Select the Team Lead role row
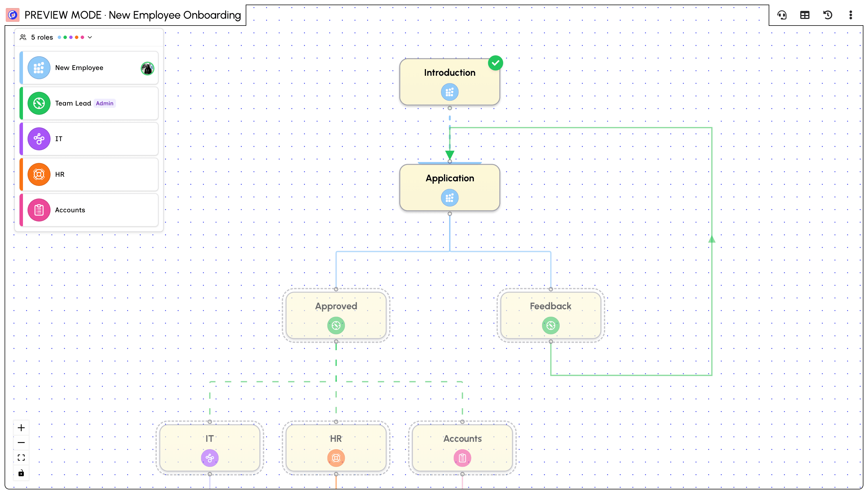This screenshot has width=868, height=494. point(89,103)
